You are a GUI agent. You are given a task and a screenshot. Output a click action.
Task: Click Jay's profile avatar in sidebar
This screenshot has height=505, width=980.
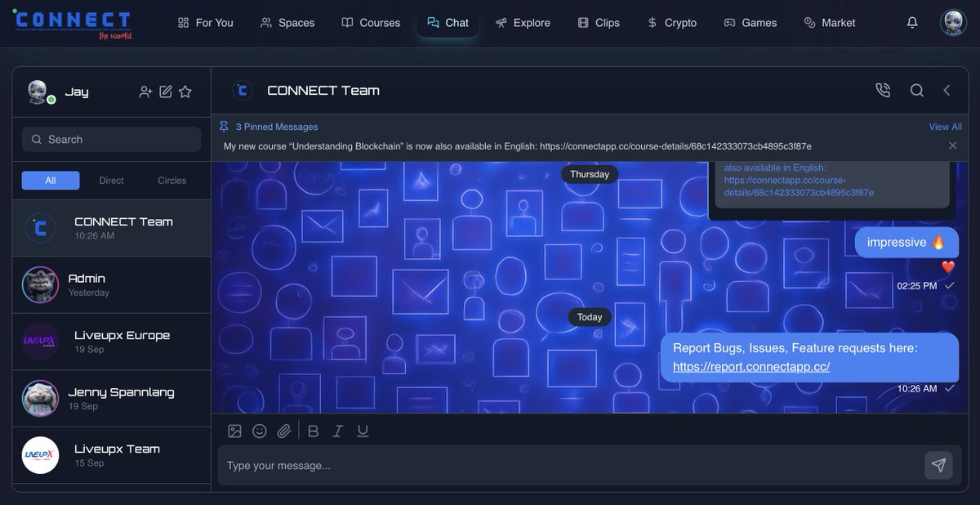tap(38, 92)
